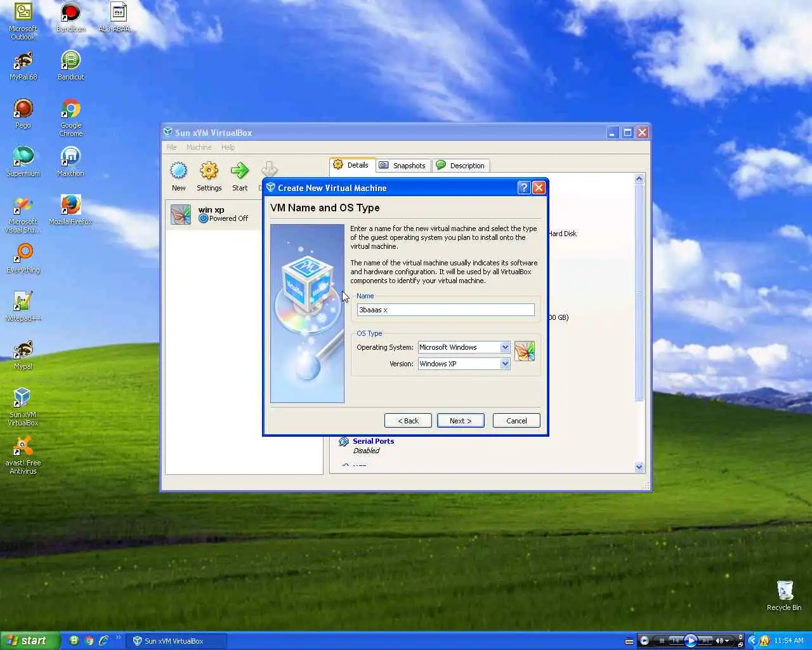Click the New toolbar icon in VirtualBox
Screen dimensions: 812x650
click(x=179, y=176)
